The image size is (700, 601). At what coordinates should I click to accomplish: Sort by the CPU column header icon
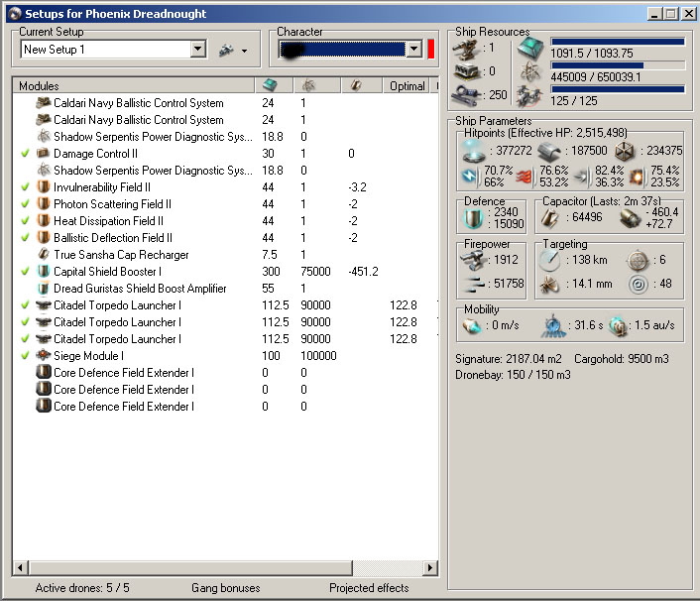[x=270, y=85]
